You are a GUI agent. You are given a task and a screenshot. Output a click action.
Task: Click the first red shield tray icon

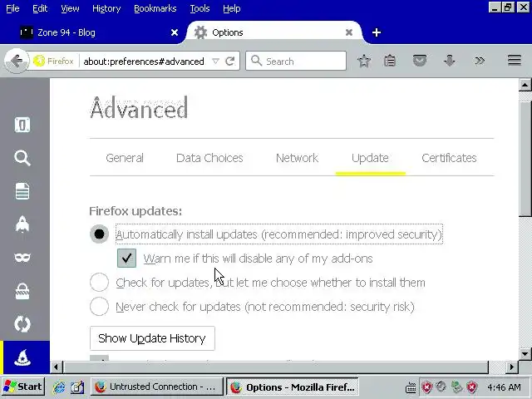click(x=427, y=387)
